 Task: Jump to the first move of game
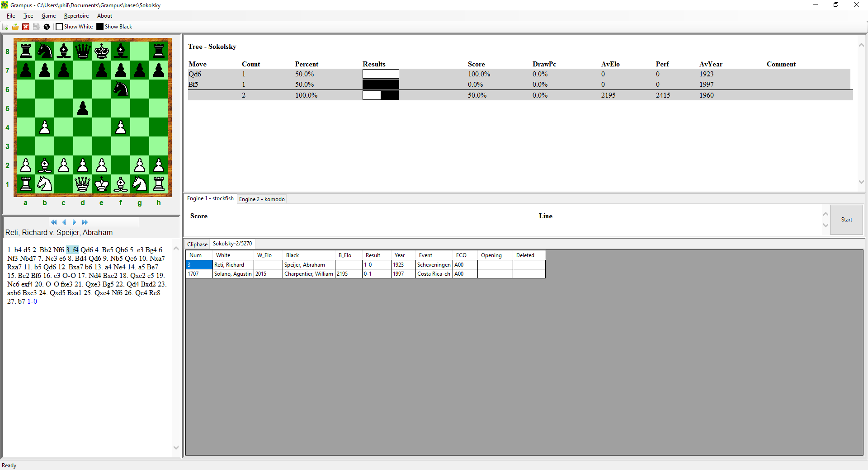click(x=54, y=222)
